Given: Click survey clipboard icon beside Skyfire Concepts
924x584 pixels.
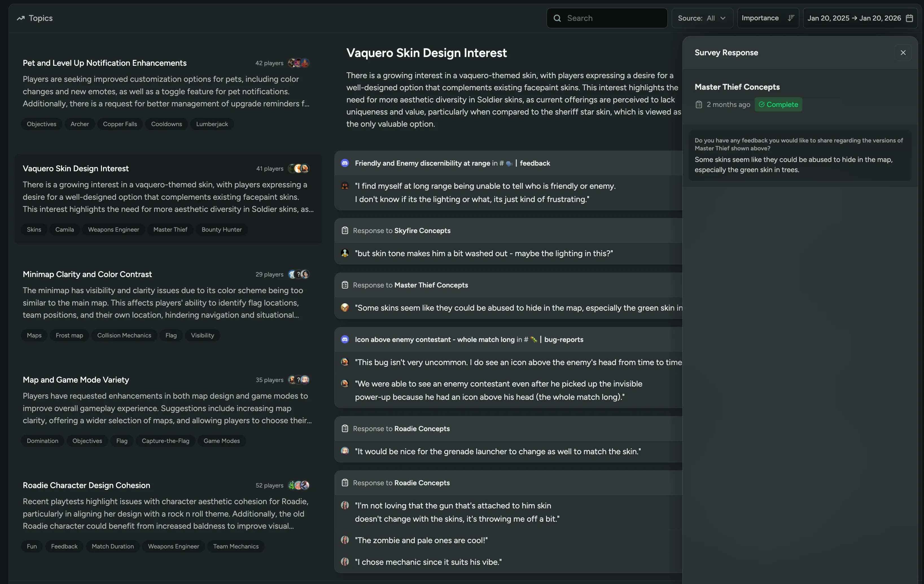Looking at the screenshot, I should [345, 230].
